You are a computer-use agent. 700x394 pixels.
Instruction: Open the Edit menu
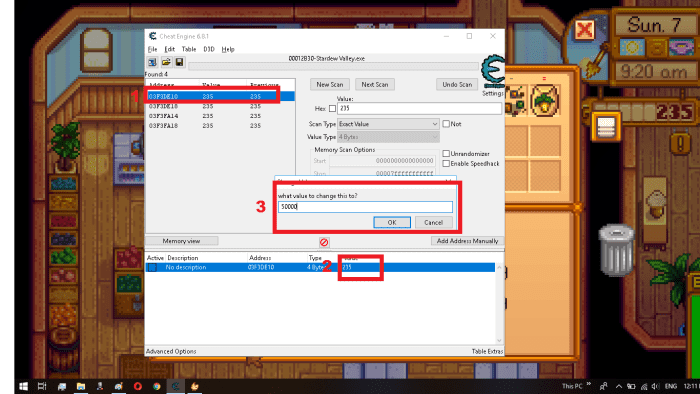[x=170, y=49]
